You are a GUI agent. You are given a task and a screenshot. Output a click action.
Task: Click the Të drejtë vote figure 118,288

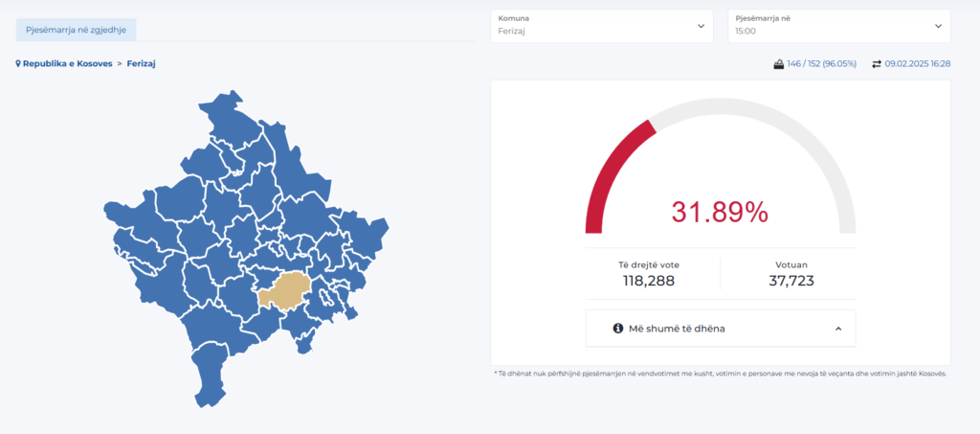pyautogui.click(x=650, y=281)
